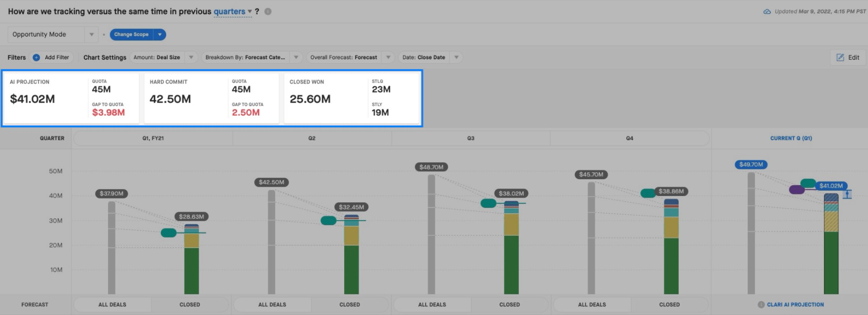Click the dark green segment of Q3 closed bar
This screenshot has height=315, width=868.
tap(511, 265)
